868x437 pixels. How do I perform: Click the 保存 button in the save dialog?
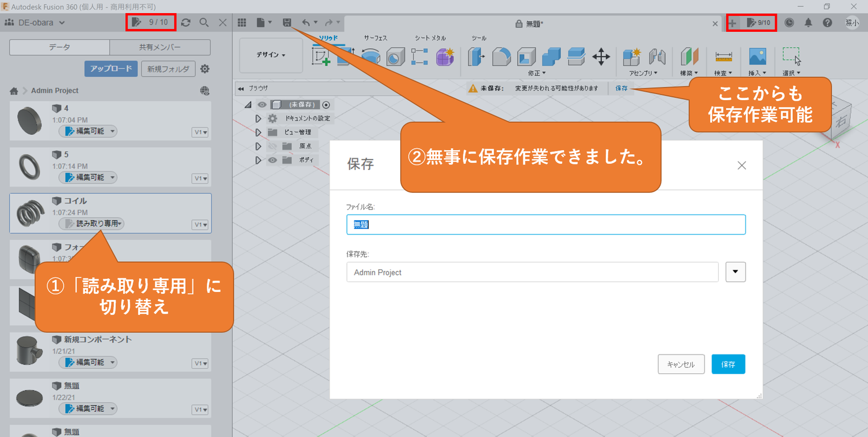click(728, 364)
